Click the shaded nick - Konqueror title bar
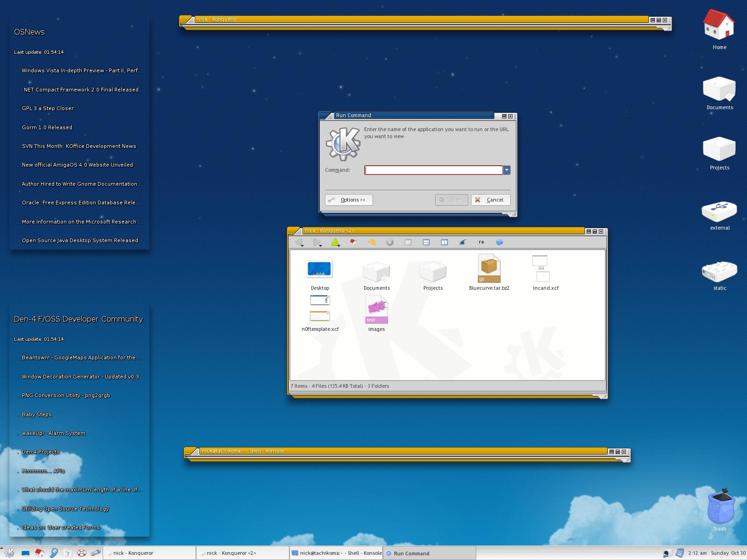The image size is (747, 560). coord(422,20)
